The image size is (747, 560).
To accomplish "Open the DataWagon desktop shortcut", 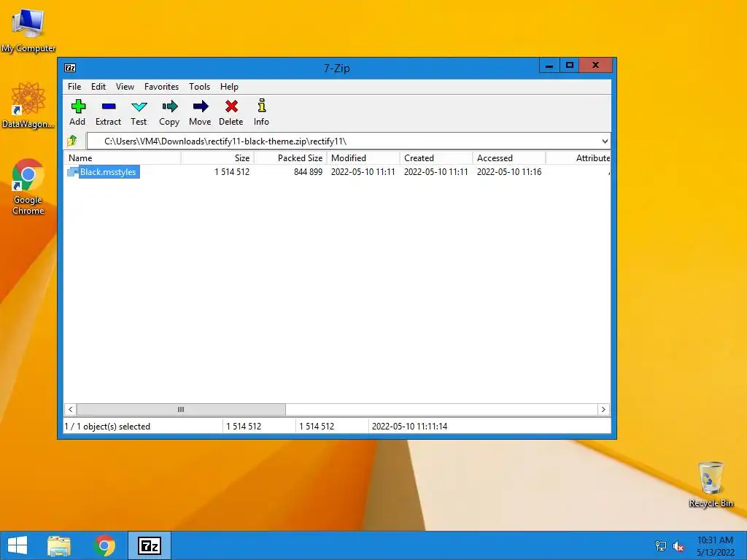I will pyautogui.click(x=28, y=105).
